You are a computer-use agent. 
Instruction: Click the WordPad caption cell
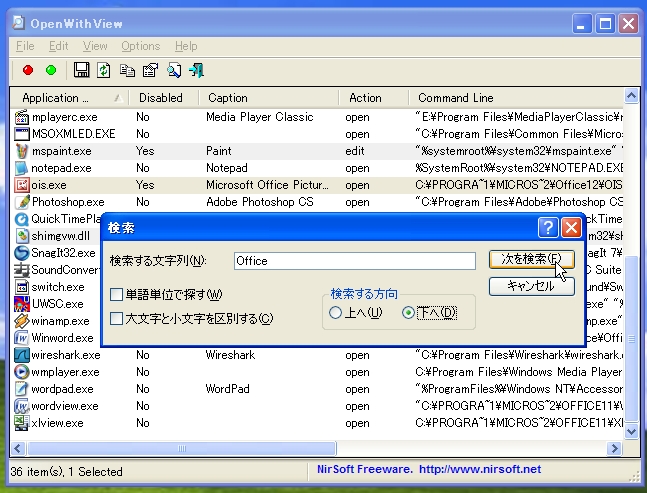[x=227, y=389]
